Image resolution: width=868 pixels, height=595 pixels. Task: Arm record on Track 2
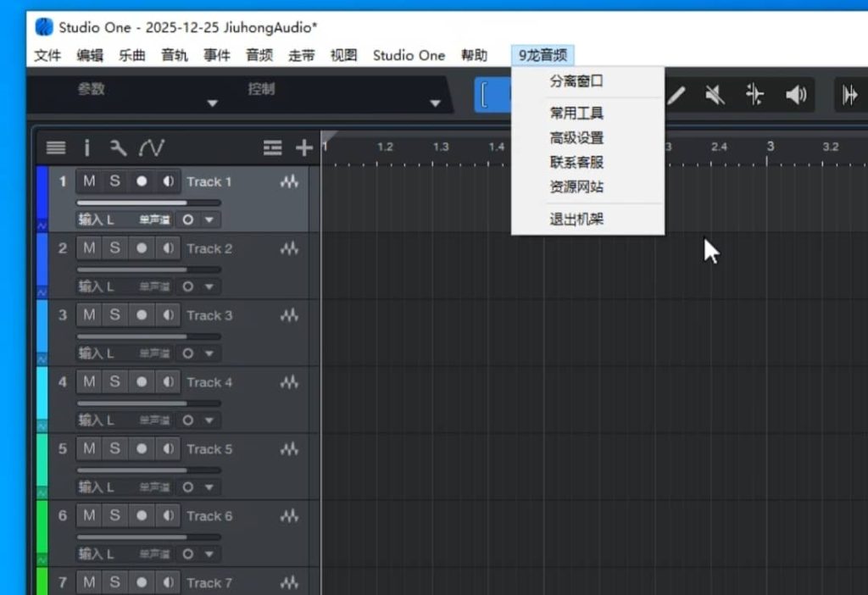[142, 248]
